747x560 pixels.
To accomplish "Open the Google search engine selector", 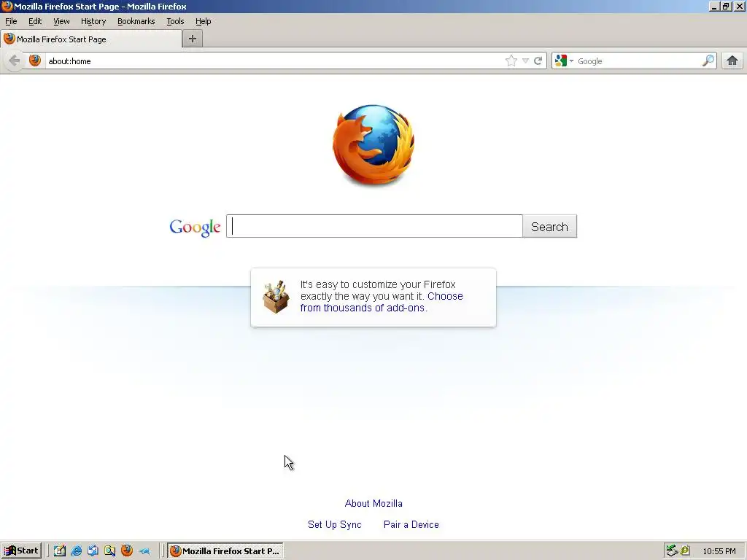I will pos(564,61).
